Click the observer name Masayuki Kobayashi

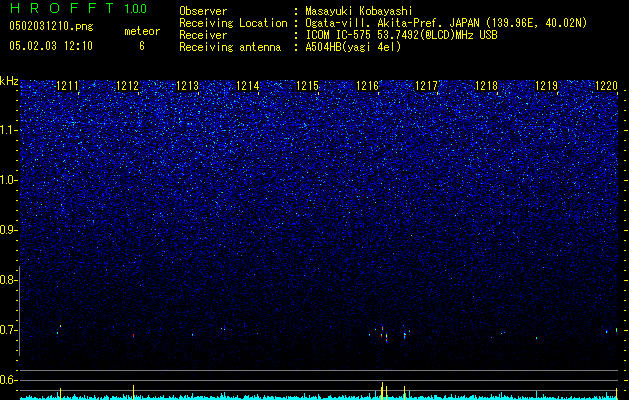[x=359, y=11]
